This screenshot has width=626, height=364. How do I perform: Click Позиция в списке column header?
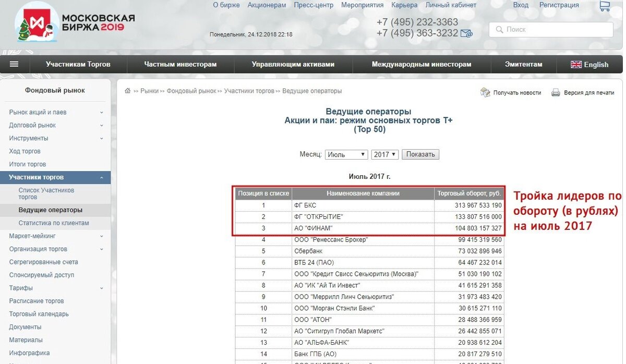click(263, 193)
